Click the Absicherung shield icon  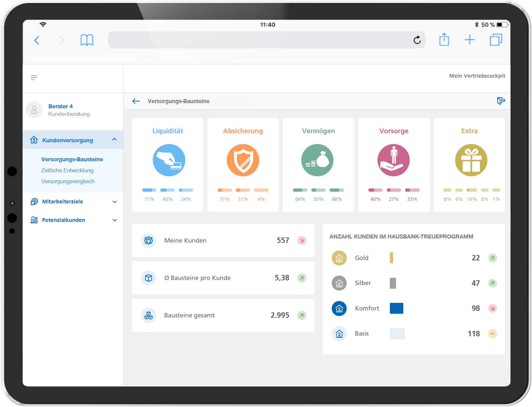[x=243, y=160]
